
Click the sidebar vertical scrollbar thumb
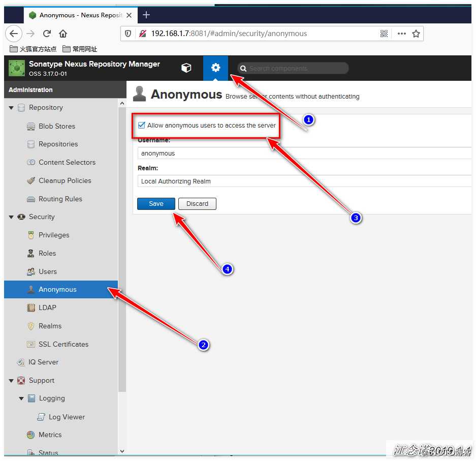click(x=122, y=250)
